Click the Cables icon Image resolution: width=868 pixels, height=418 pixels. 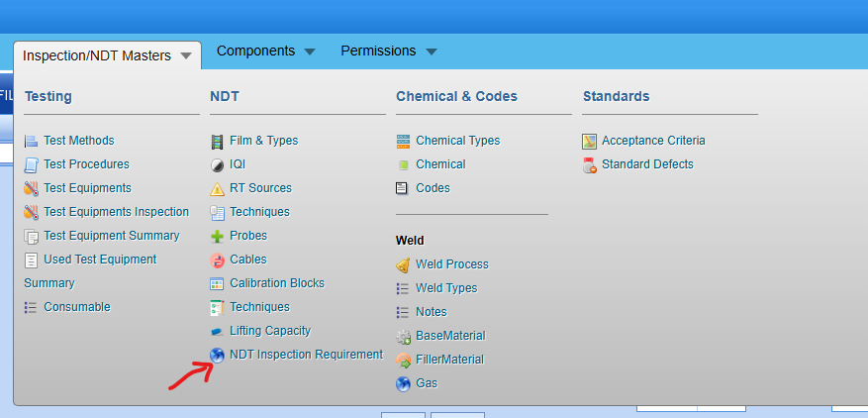click(x=218, y=260)
